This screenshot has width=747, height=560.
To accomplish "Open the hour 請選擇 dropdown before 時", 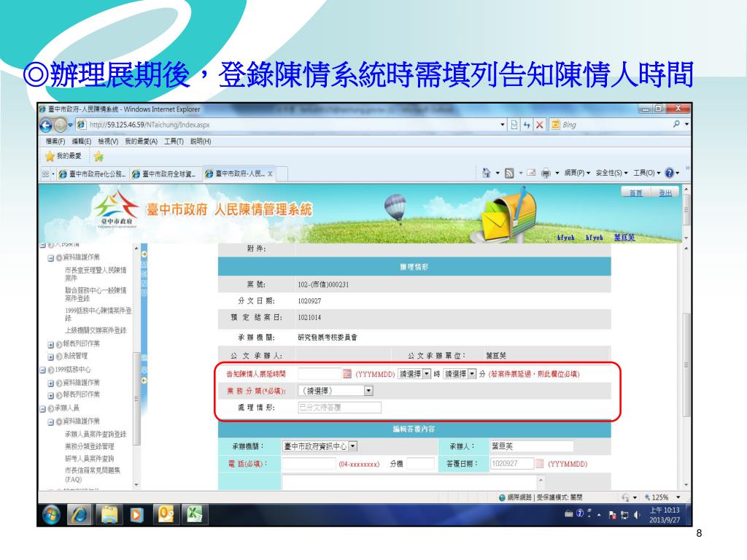I will 414,374.
